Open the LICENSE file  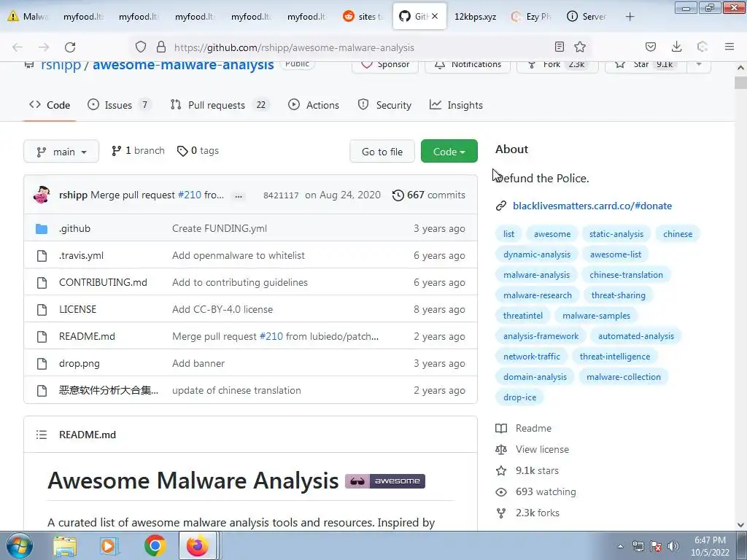(77, 309)
